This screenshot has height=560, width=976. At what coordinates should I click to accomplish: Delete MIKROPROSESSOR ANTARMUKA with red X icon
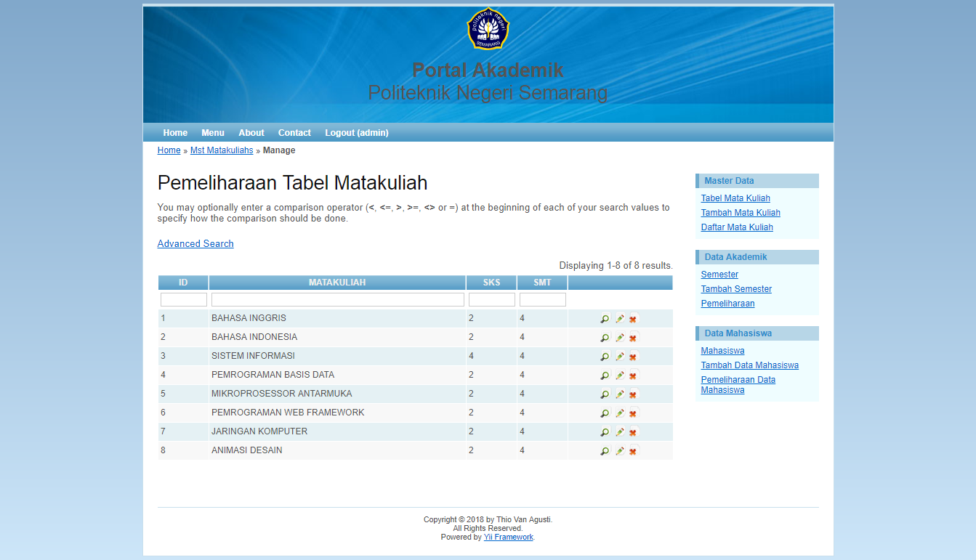pyautogui.click(x=633, y=394)
